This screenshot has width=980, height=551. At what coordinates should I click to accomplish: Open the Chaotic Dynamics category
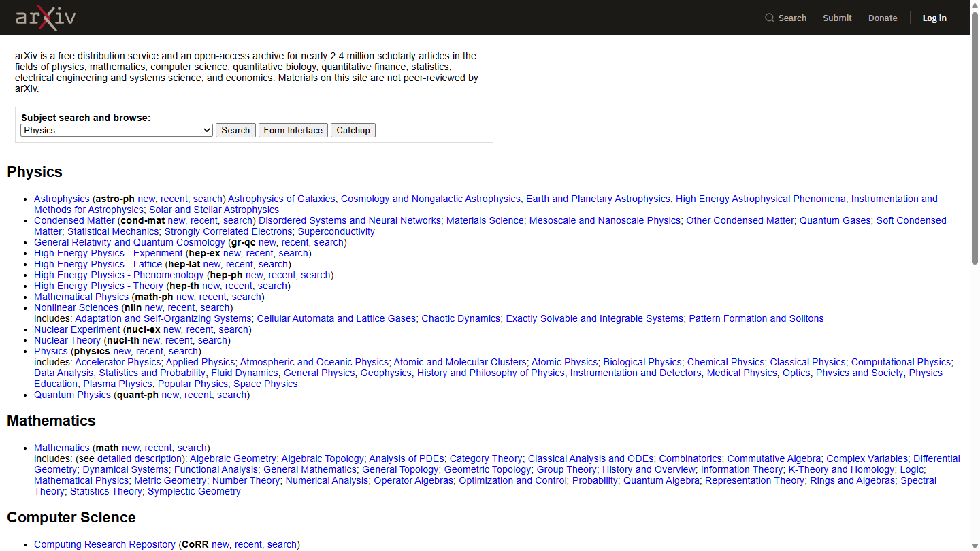click(x=461, y=318)
